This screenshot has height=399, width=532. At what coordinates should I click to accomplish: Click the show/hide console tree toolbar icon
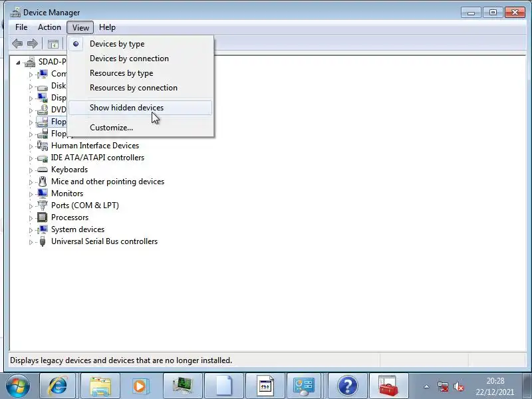coord(53,44)
